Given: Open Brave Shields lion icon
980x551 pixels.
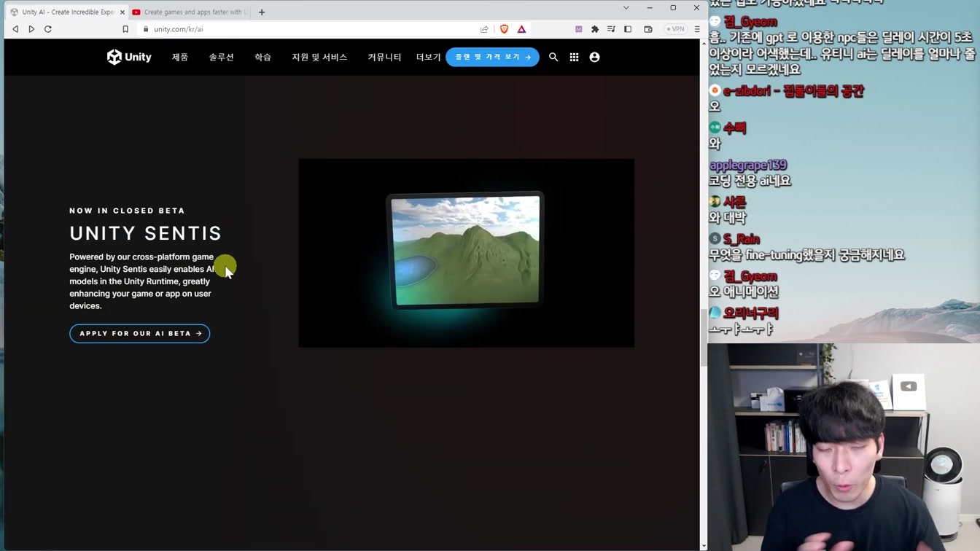Looking at the screenshot, I should point(504,29).
